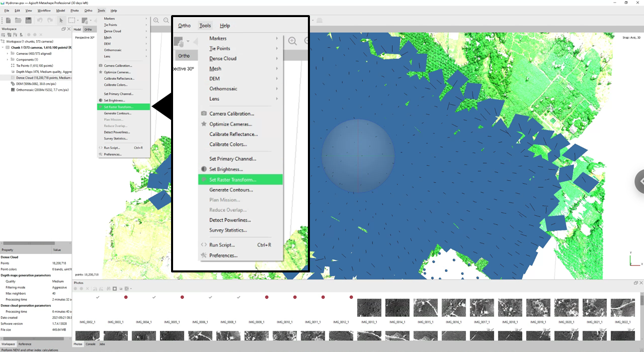This screenshot has width=644, height=352.
Task: Collapse the Chunk 1 tree node
Action: [x=3, y=47]
